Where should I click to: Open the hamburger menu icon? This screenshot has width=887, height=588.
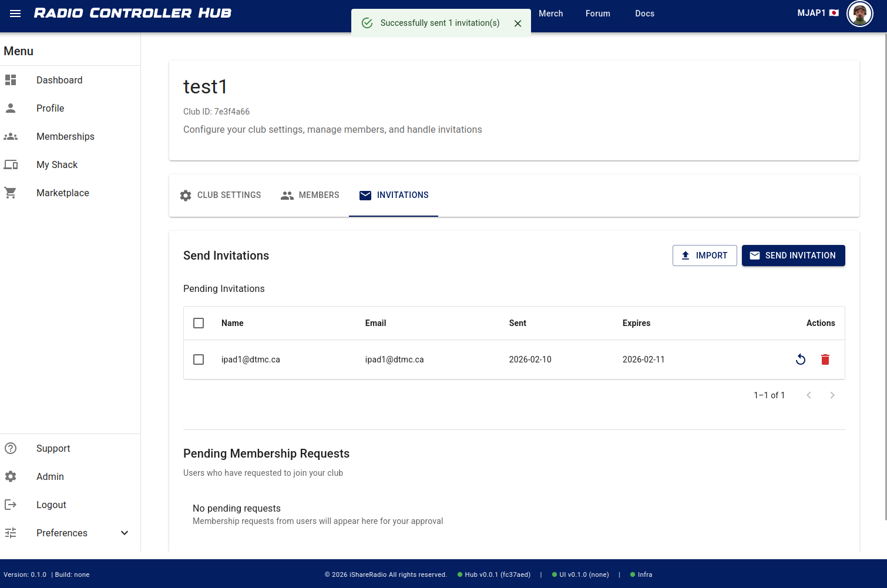point(15,14)
